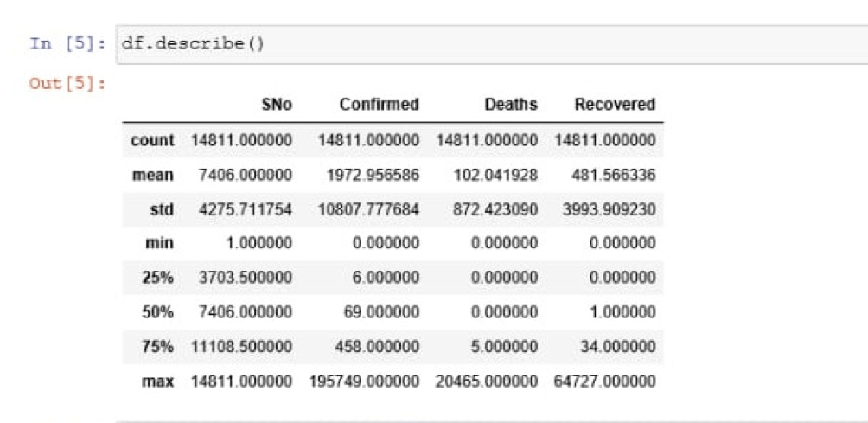Click the SNo std value 4275.711754

[x=246, y=210]
